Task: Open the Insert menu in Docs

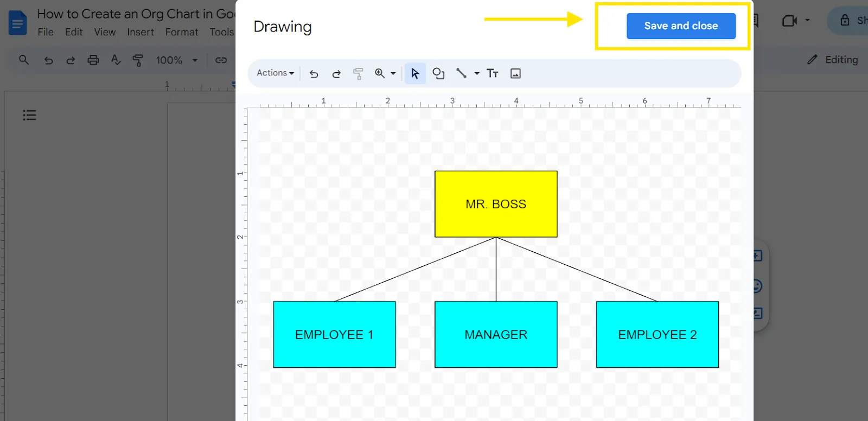Action: coord(141,32)
